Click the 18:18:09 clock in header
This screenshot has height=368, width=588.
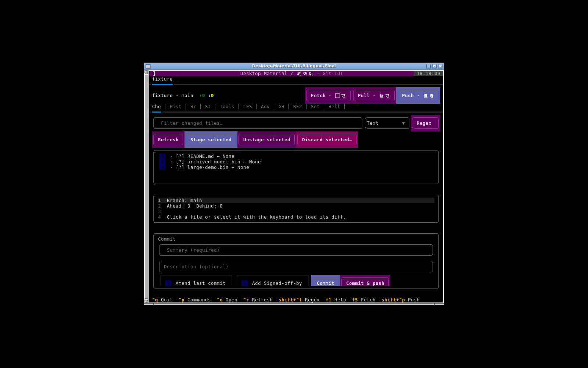(429, 74)
